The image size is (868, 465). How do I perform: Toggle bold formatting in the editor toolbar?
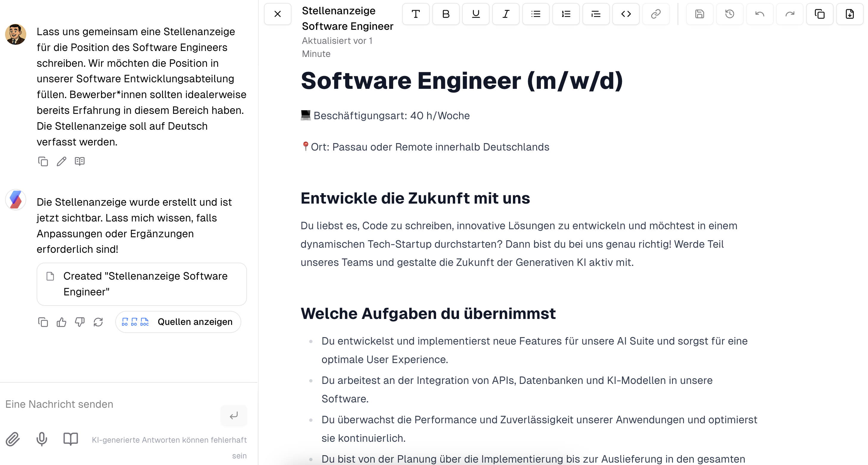446,14
